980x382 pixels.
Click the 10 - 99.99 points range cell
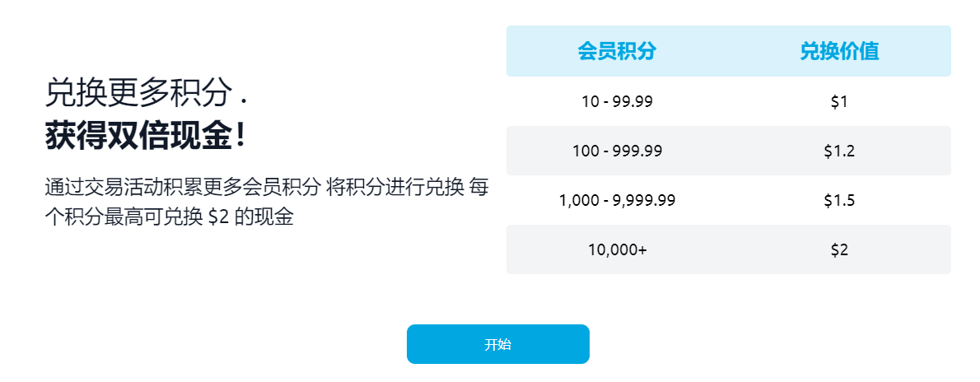617,101
